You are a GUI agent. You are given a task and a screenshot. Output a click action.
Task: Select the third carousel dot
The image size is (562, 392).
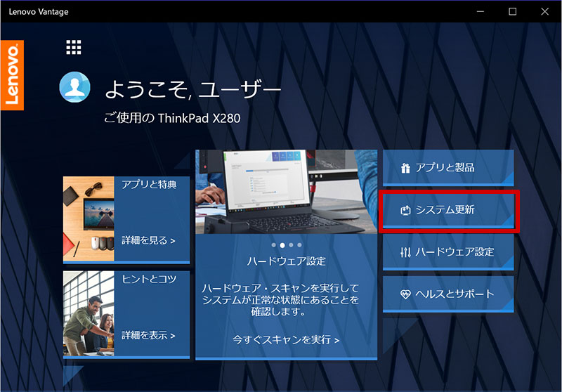(x=291, y=245)
